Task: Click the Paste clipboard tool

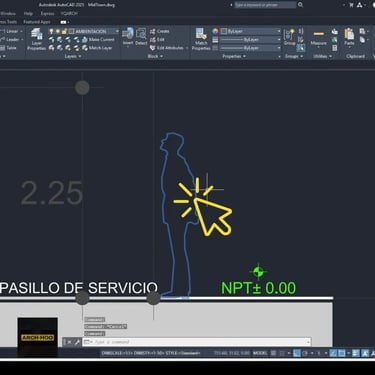Action: (349, 37)
